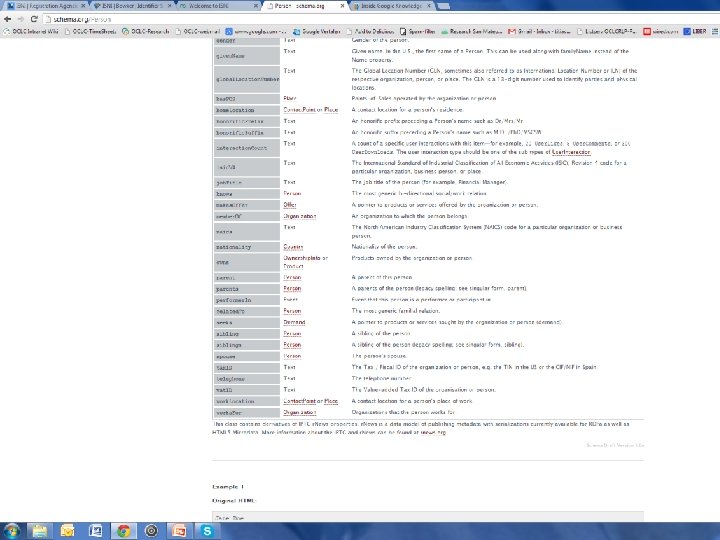Select the telephone property cell
Viewport: 720px width, 540px height.
(247, 379)
